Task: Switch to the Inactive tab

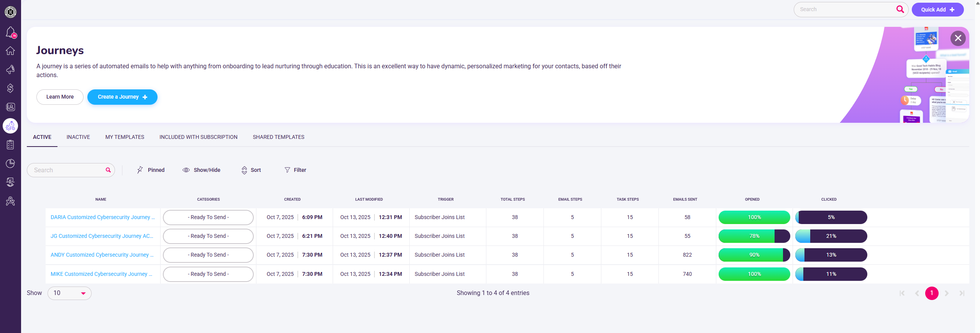Action: coord(78,137)
